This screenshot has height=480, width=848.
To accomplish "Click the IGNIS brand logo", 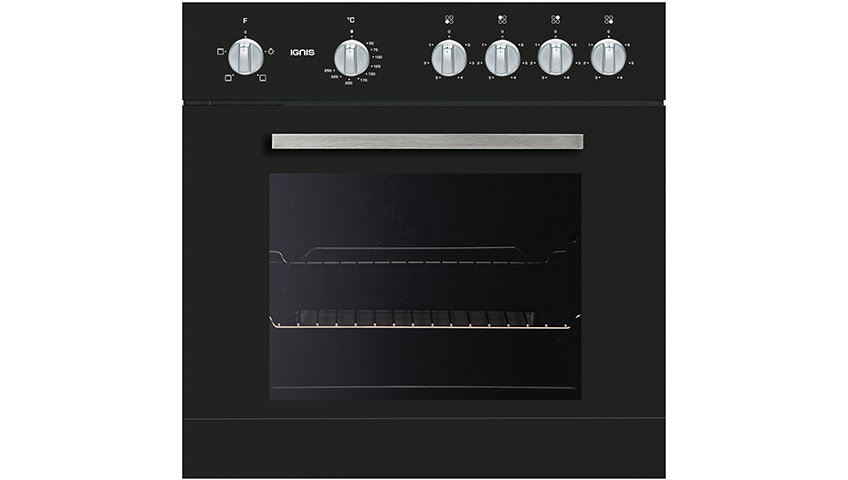I will 303,52.
